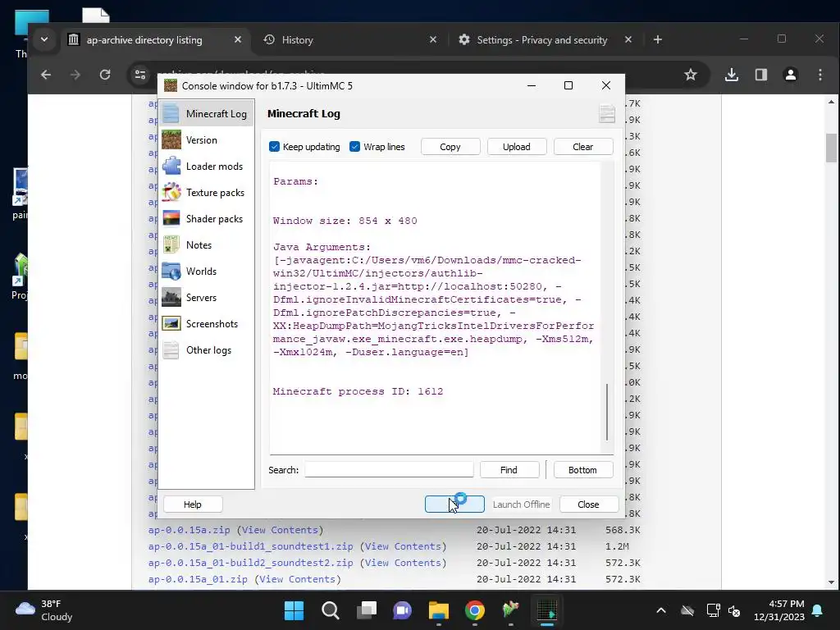This screenshot has height=630, width=840.
Task: Open File Explorer from taskbar
Action: pyautogui.click(x=439, y=610)
